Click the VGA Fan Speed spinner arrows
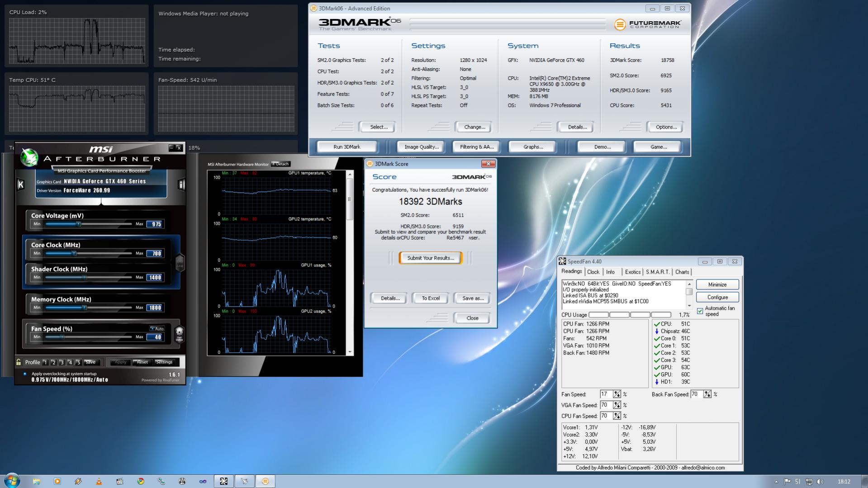868x488 pixels. click(x=617, y=405)
